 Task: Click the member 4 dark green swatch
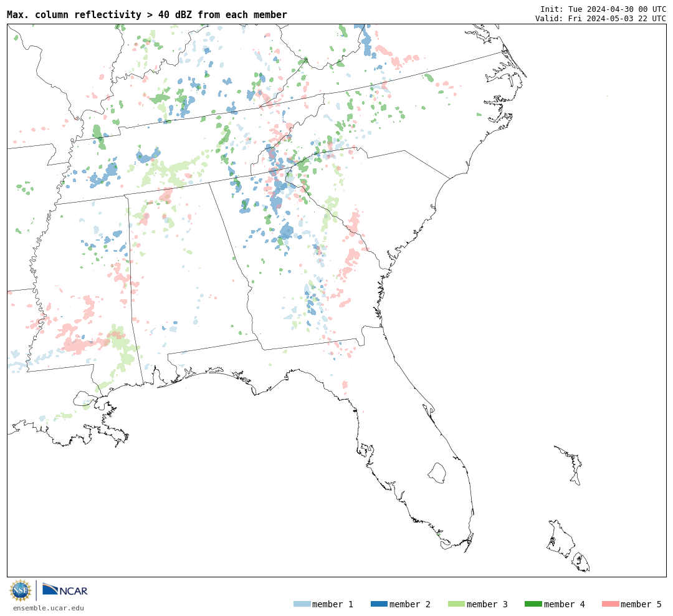coord(533,604)
